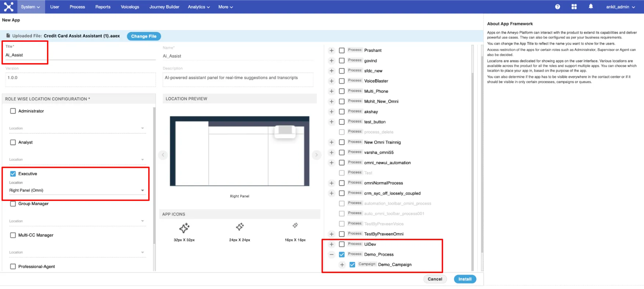Collapse the Demo_Process minus icon
Image resolution: width=644 pixels, height=289 pixels.
pyautogui.click(x=332, y=254)
